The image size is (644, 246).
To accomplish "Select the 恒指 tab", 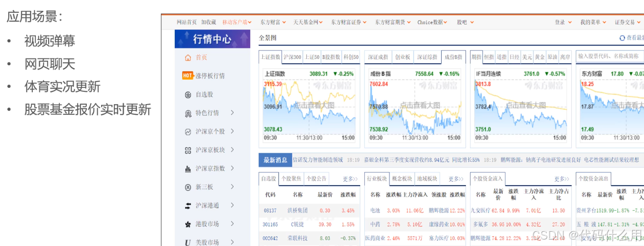I will click(489, 57).
